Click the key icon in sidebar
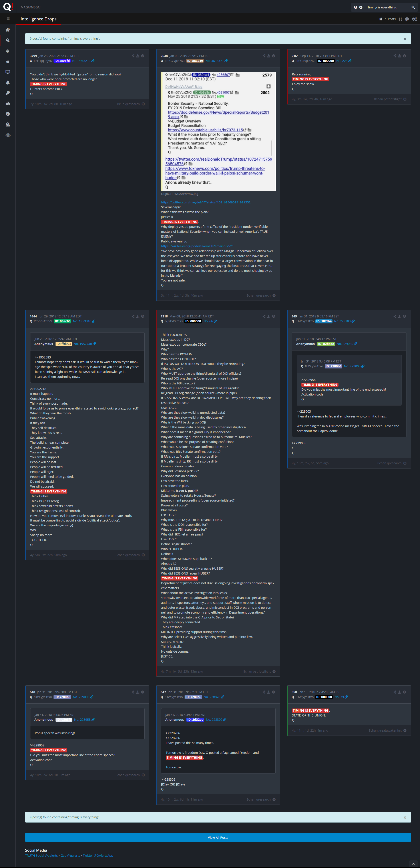This screenshot has height=868, width=420. 8,93
